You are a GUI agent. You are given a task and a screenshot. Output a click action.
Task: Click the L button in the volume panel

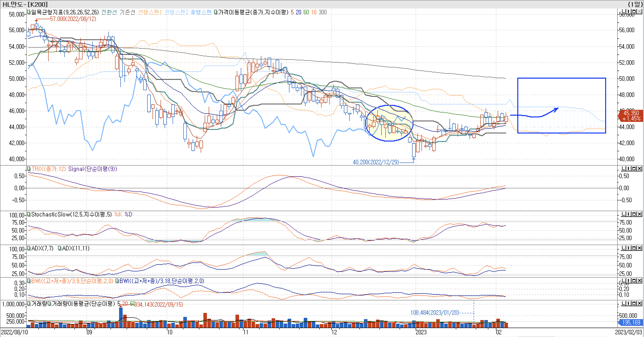624,304
